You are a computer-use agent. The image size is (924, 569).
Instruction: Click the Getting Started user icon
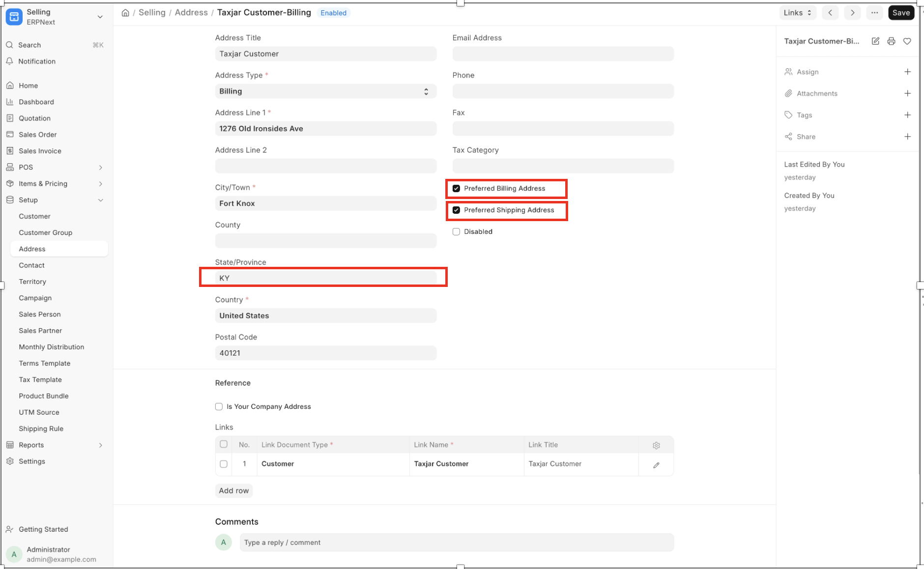[x=10, y=529]
